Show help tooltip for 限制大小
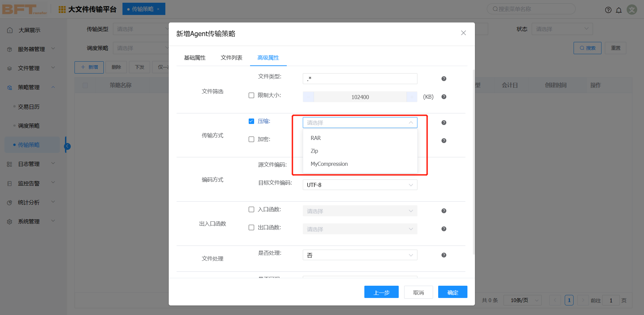This screenshot has height=315, width=644. pos(444,97)
